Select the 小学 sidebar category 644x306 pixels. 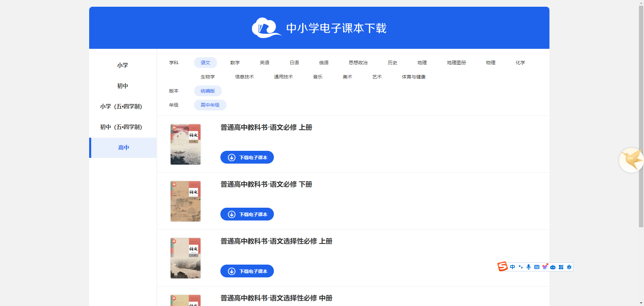coord(122,65)
